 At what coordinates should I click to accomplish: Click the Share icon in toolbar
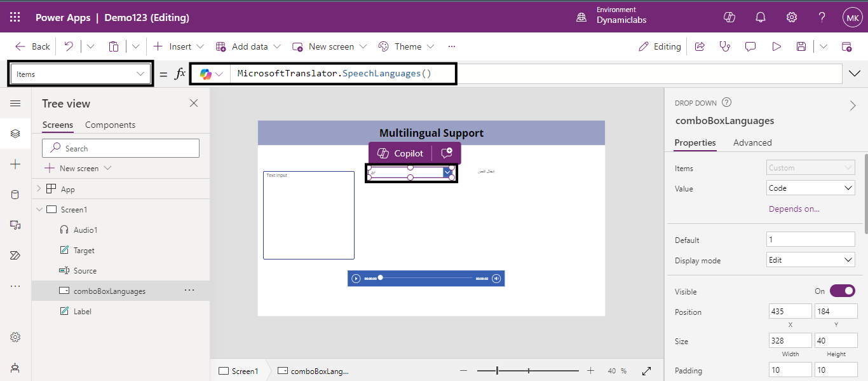(700, 46)
